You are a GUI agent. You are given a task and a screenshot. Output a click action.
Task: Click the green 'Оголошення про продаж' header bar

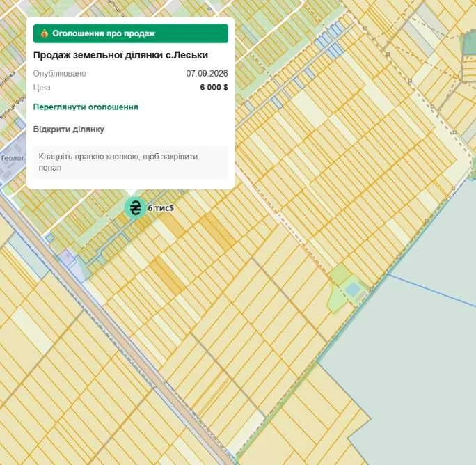pos(131,33)
